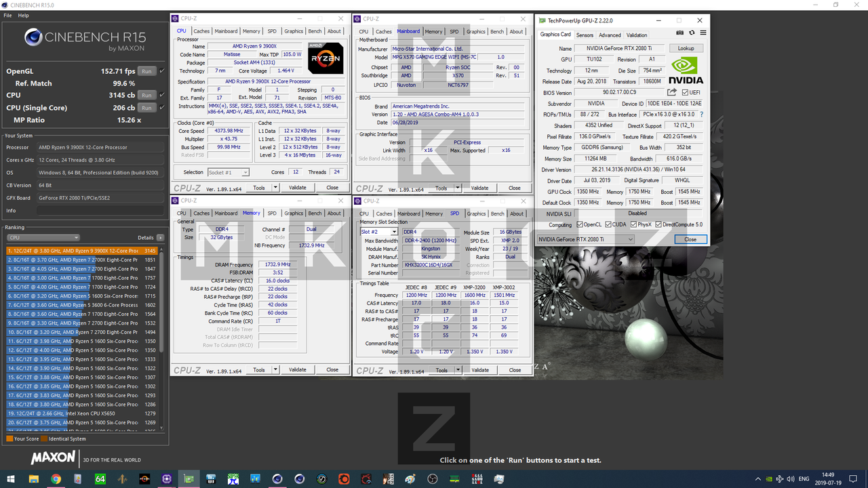Click the GPU-Z refresh icon
The height and width of the screenshot is (488, 868).
pyautogui.click(x=692, y=33)
